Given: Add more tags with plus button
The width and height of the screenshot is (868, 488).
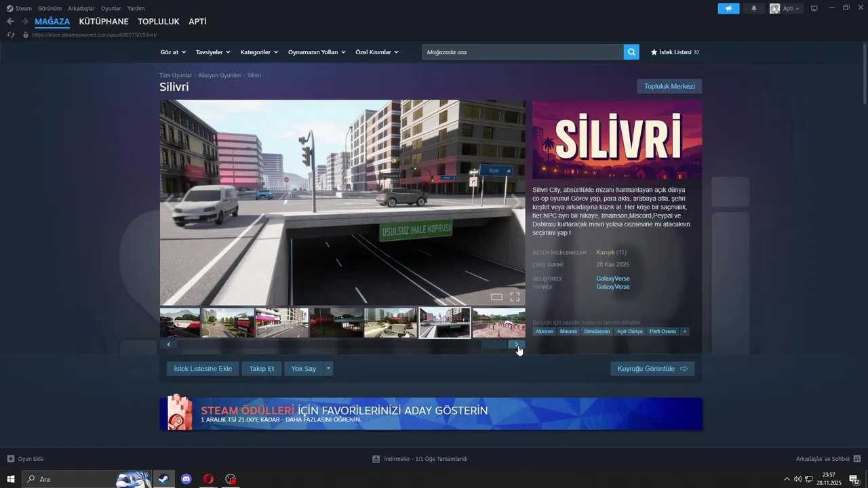Looking at the screenshot, I should 685,331.
